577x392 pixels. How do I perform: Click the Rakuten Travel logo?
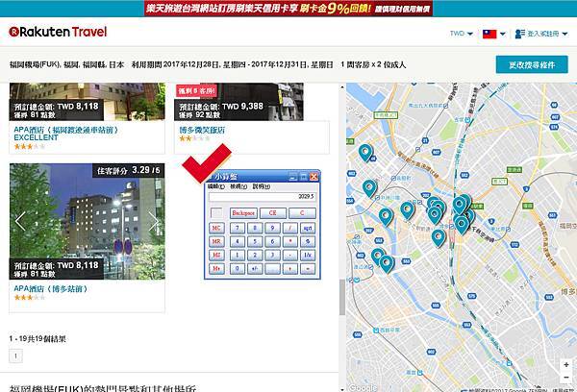tap(58, 32)
